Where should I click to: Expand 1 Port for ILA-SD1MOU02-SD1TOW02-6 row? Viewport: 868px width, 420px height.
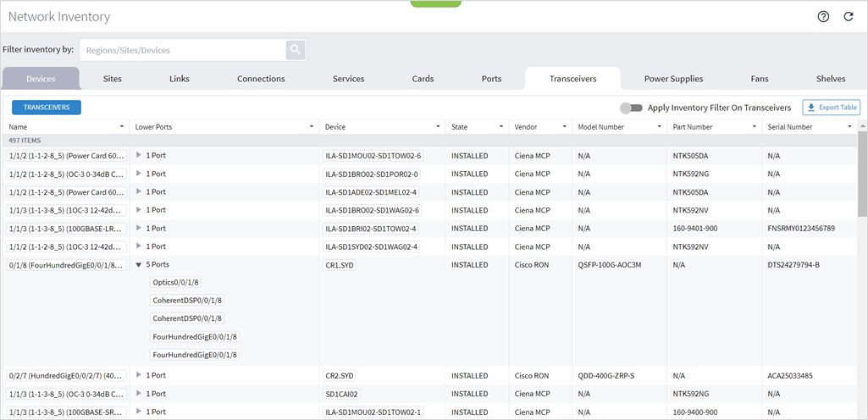pyautogui.click(x=139, y=156)
